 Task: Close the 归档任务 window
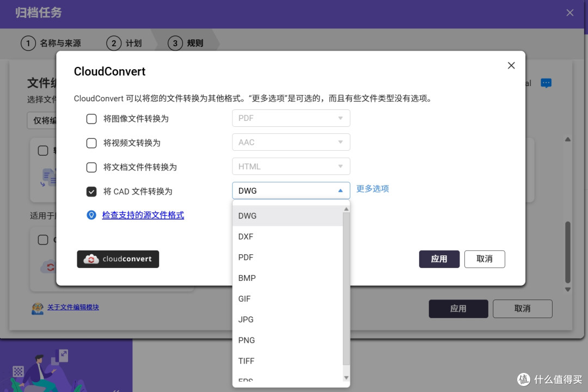569,13
